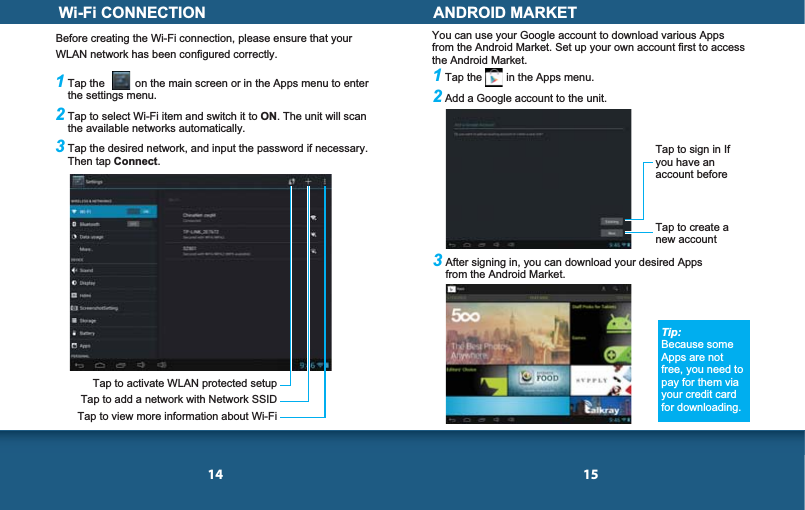This screenshot has width=805, height=510.
Task: Tap back arrow in the Add Google account screen
Action: tap(452, 245)
